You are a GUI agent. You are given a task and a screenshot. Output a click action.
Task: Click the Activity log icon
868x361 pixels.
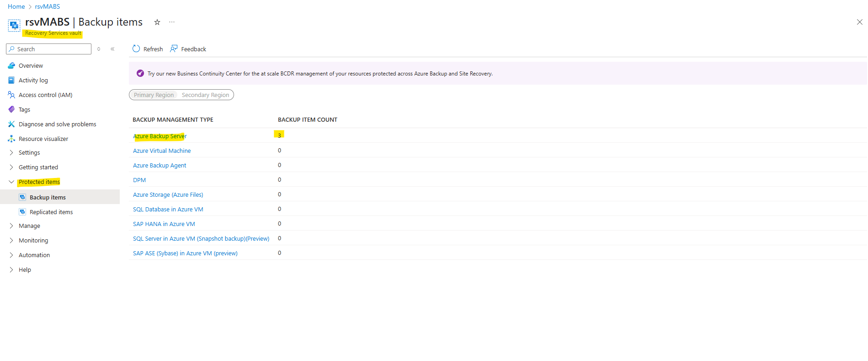pyautogui.click(x=11, y=80)
